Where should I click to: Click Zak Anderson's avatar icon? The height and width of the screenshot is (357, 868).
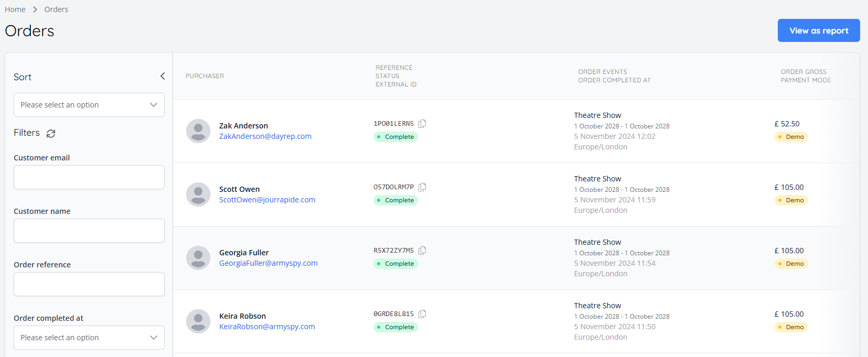198,131
